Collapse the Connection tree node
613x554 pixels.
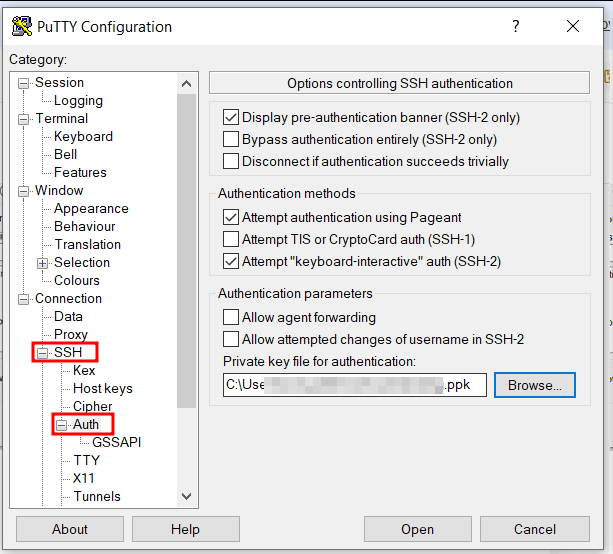point(23,299)
